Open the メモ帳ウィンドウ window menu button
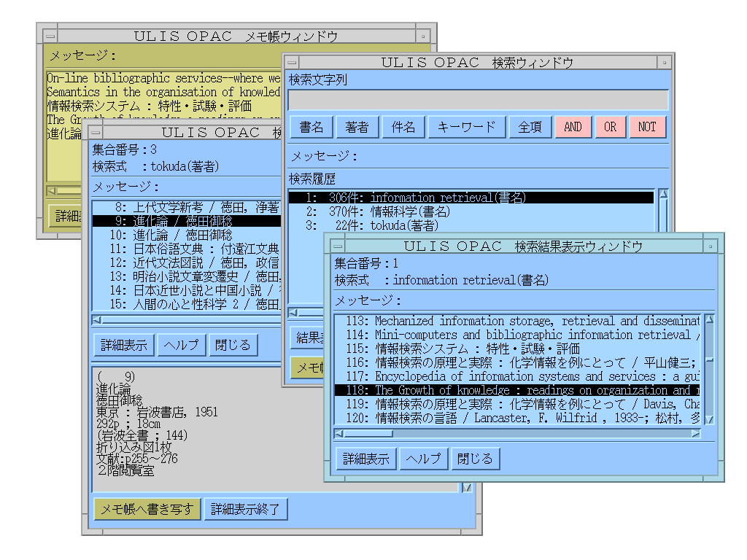Viewport: 747px width, 560px height. 50,36
